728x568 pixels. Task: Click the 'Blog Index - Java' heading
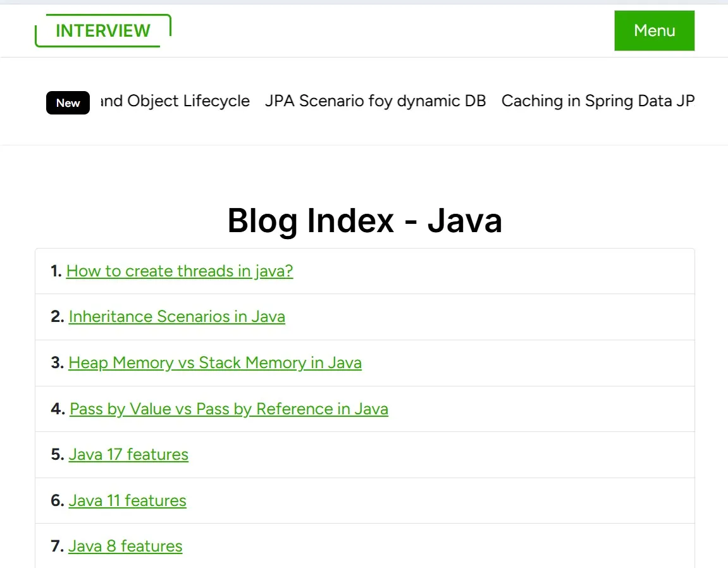click(x=364, y=220)
